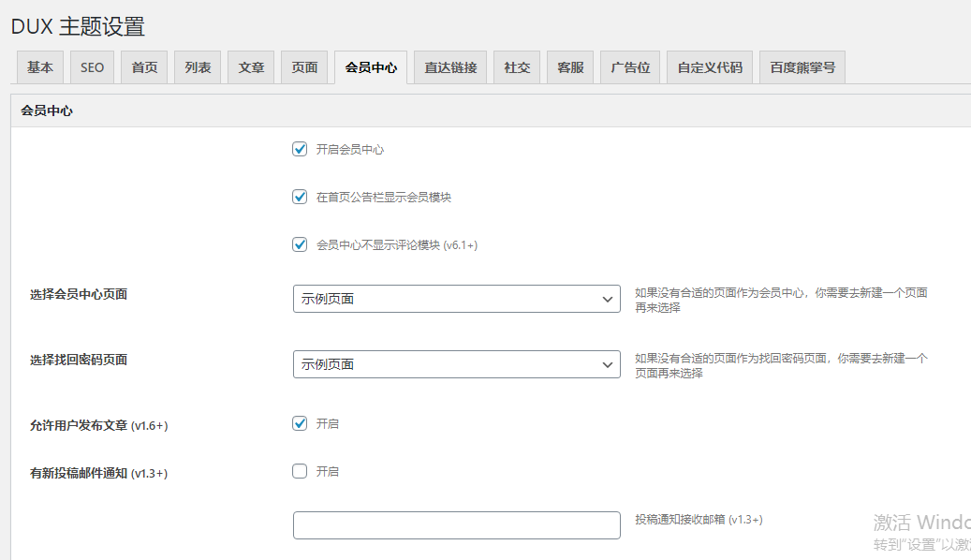Select the 会员中心 tab
971x560 pixels.
click(370, 66)
